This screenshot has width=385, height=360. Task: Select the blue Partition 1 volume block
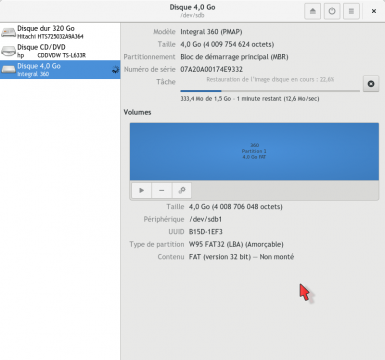[254, 152]
